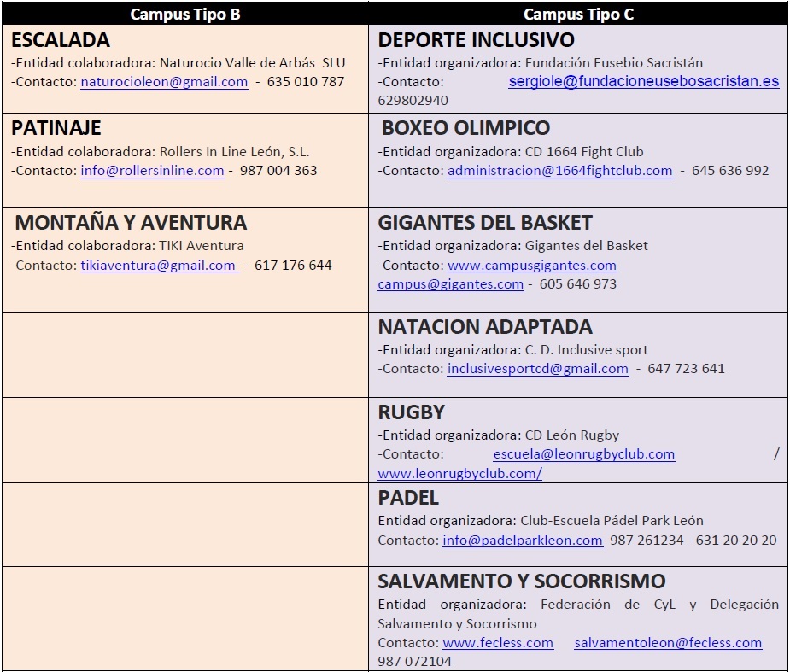This screenshot has height=672, width=790.
Task: Visit the www.leonrugbyclub.com/ link
Action: pos(460,474)
